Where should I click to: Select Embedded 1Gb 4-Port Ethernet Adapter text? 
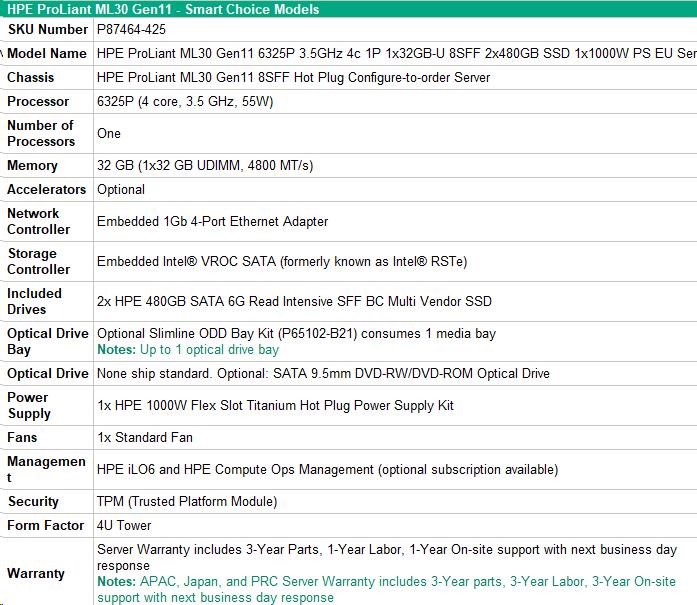[x=212, y=222]
